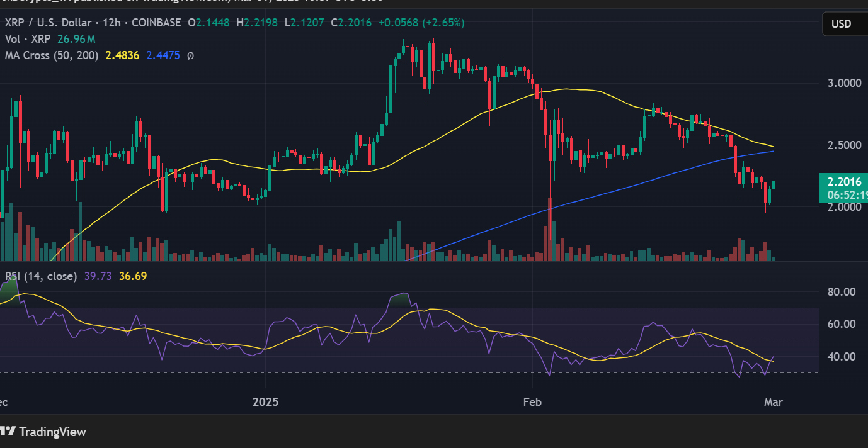This screenshot has height=448, width=868.
Task: Click the 40.00 RSI axis label
Action: coord(843,356)
